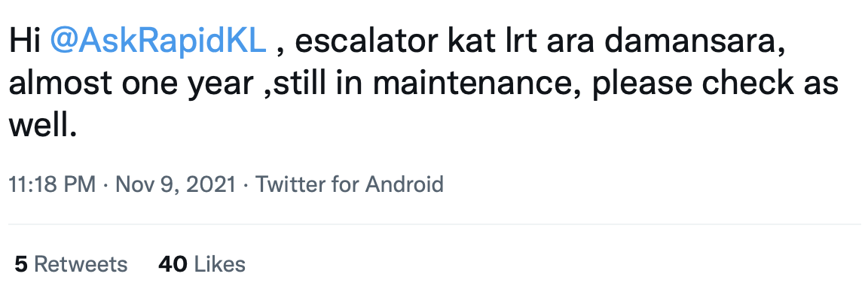Image resolution: width=868 pixels, height=289 pixels.
Task: Open the @AskRapidKL mention link
Action: (x=157, y=44)
